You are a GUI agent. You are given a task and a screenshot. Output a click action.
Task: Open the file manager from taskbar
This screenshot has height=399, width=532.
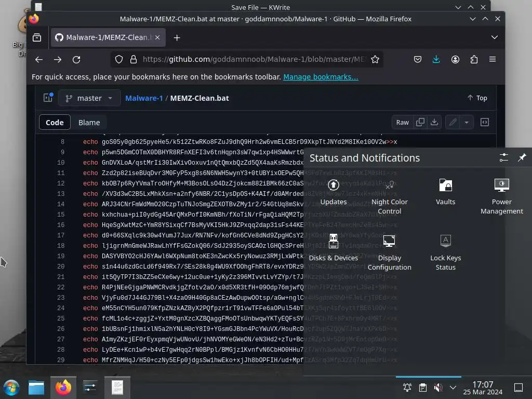coord(36,388)
